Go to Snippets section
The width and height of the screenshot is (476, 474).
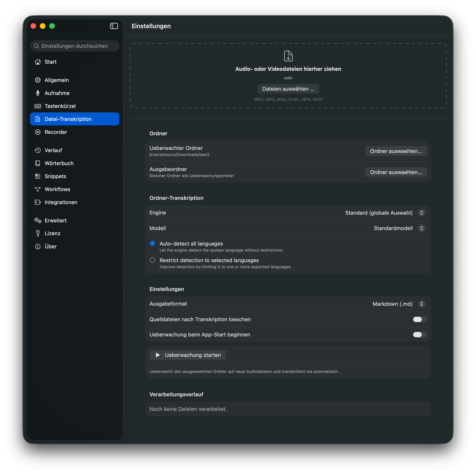(75, 176)
